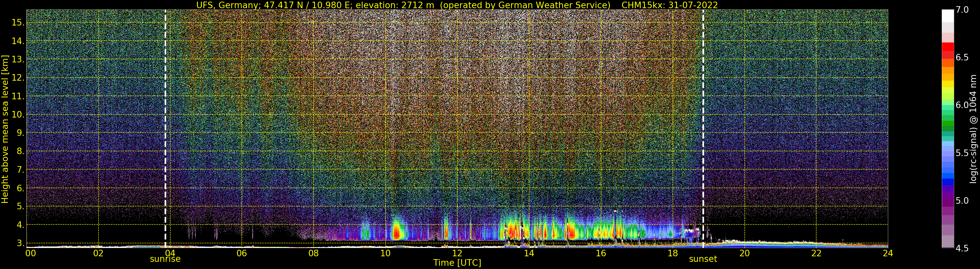Click the '9.' height tick label

point(20,133)
